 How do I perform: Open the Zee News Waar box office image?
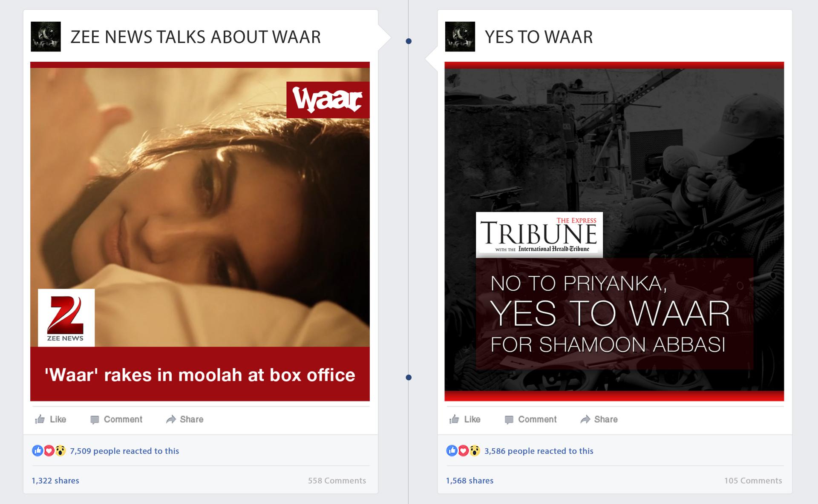200,232
